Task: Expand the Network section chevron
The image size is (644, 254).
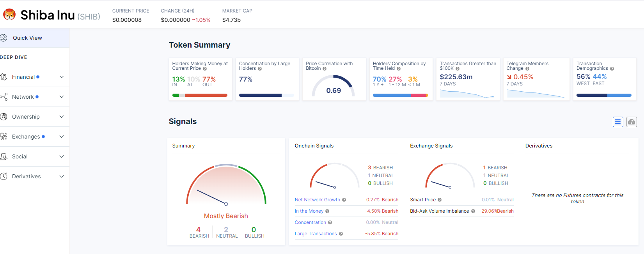Action: click(x=62, y=97)
